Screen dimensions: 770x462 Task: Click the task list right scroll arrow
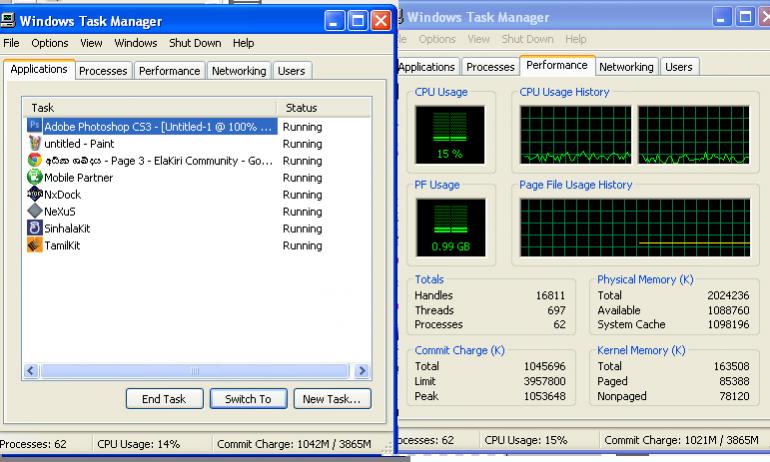tap(362, 371)
